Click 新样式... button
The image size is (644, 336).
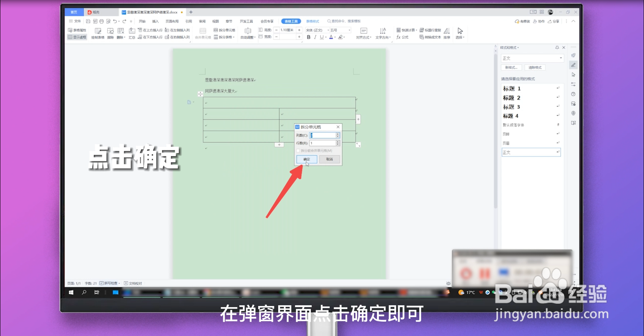point(511,68)
